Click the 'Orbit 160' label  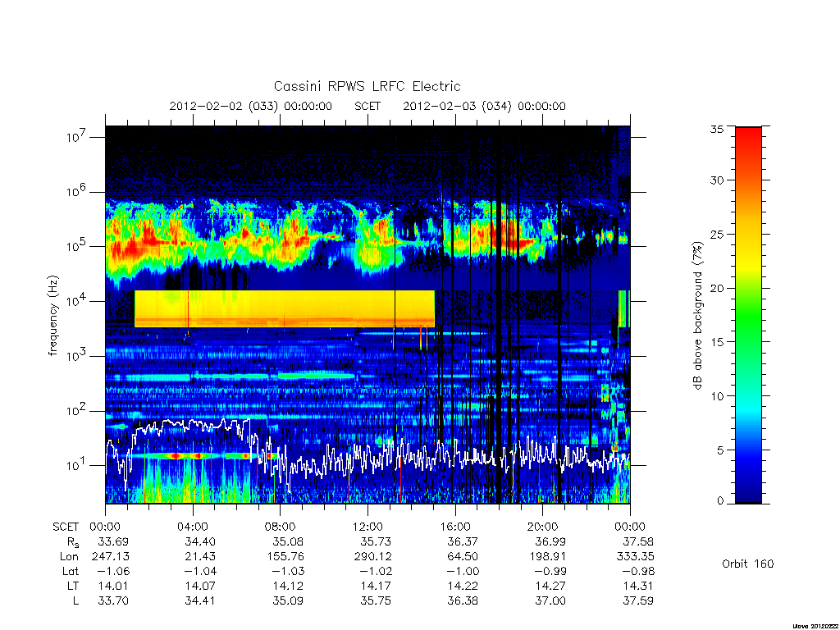click(x=748, y=564)
